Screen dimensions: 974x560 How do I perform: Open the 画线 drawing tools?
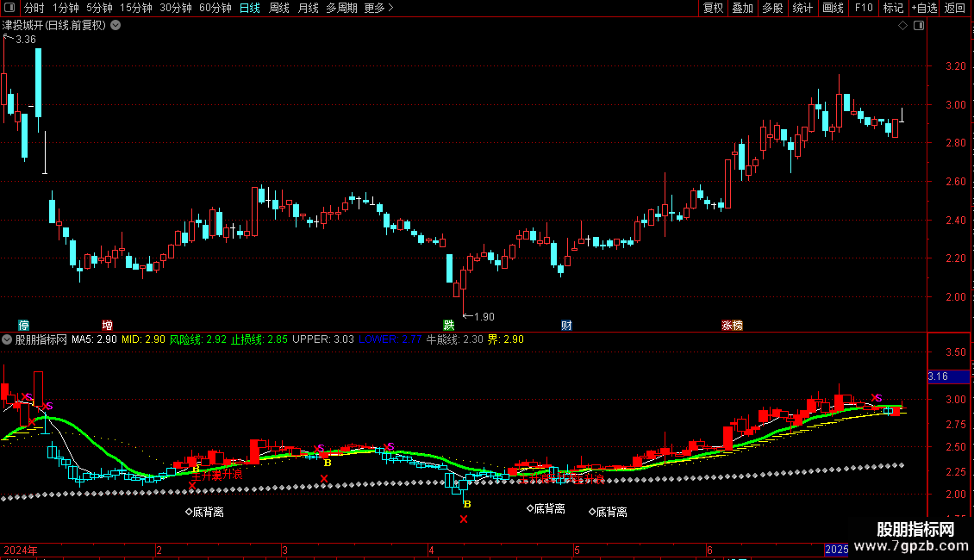pyautogui.click(x=833, y=8)
